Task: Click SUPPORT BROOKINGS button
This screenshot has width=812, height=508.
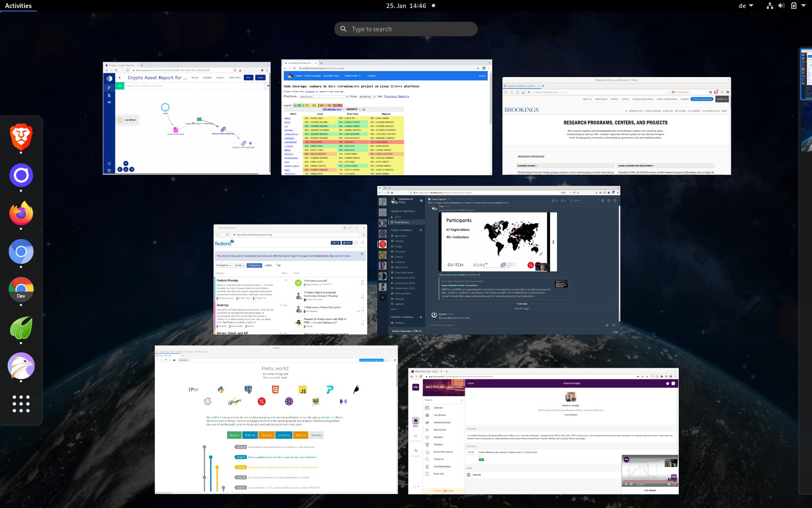Action: pyautogui.click(x=702, y=99)
